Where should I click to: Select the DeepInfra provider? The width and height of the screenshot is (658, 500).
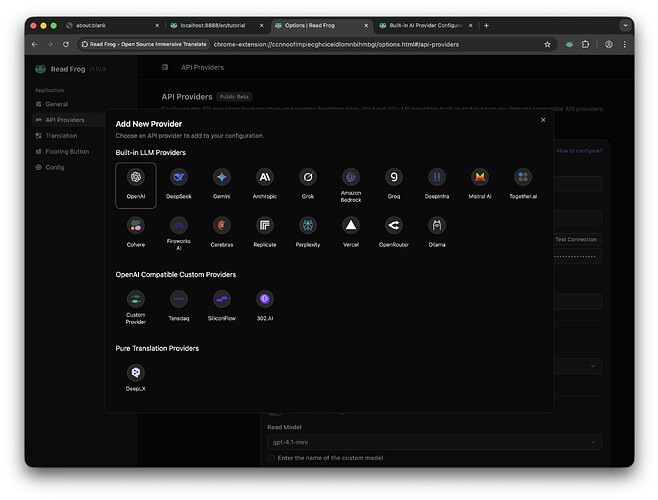pyautogui.click(x=437, y=185)
